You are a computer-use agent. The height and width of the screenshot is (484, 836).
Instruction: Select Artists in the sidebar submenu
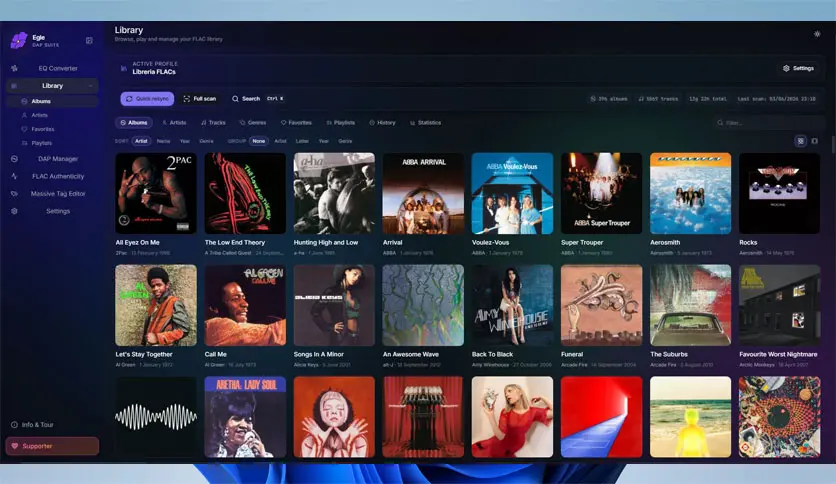tap(52, 115)
